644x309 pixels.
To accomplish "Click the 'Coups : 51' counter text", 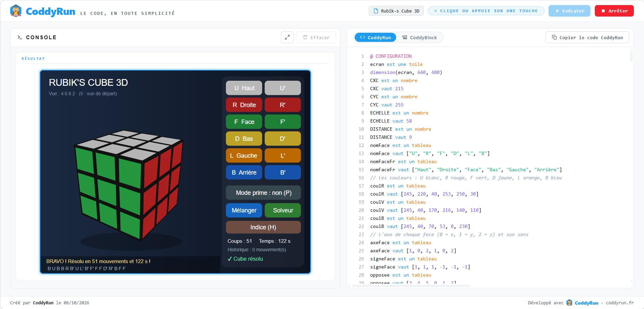I will tap(240, 241).
